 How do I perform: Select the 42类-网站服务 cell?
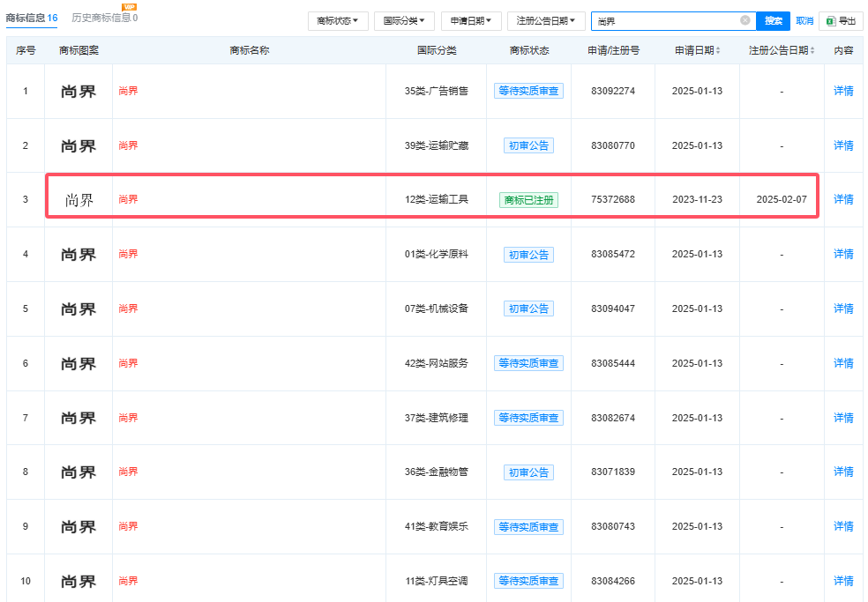[437, 363]
